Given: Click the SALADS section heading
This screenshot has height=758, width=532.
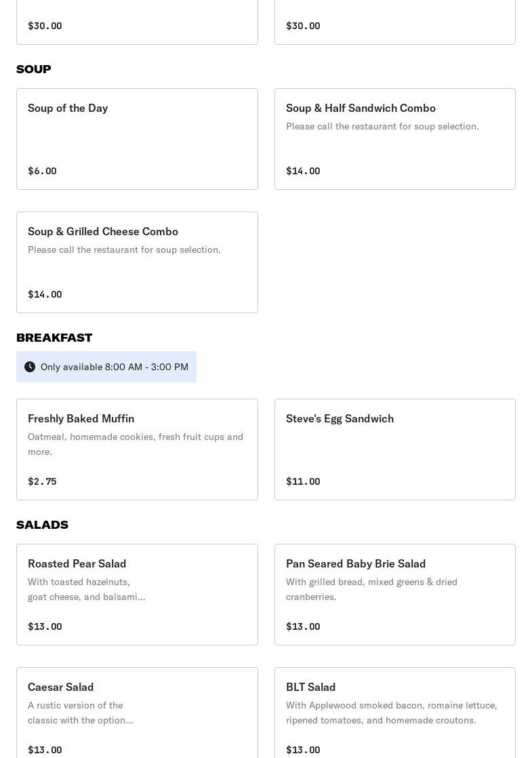Looking at the screenshot, I should coord(42,525).
